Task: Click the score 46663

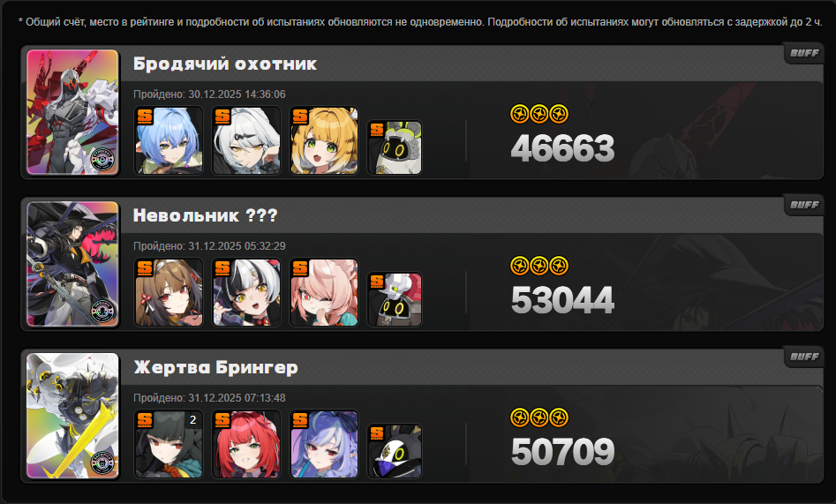Action: [562, 148]
